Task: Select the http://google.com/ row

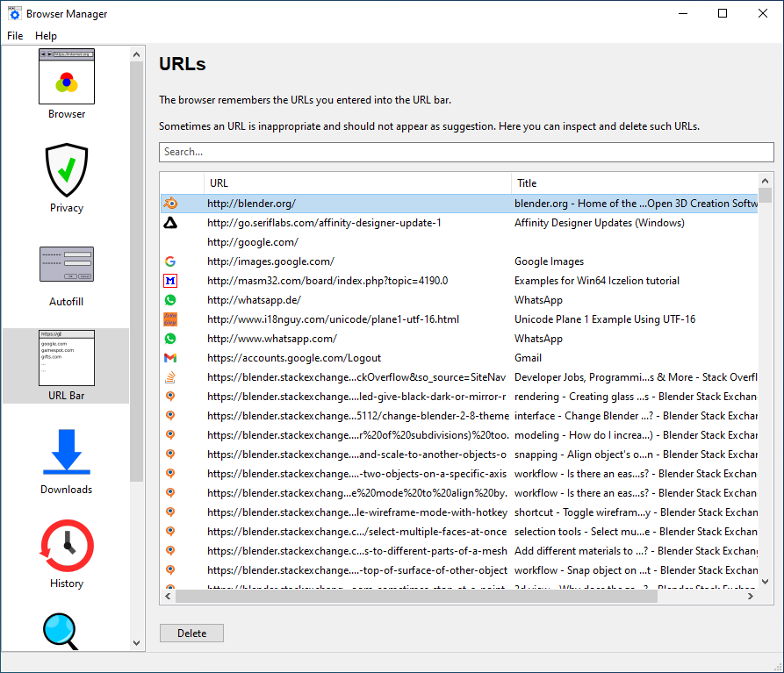Action: tap(459, 242)
